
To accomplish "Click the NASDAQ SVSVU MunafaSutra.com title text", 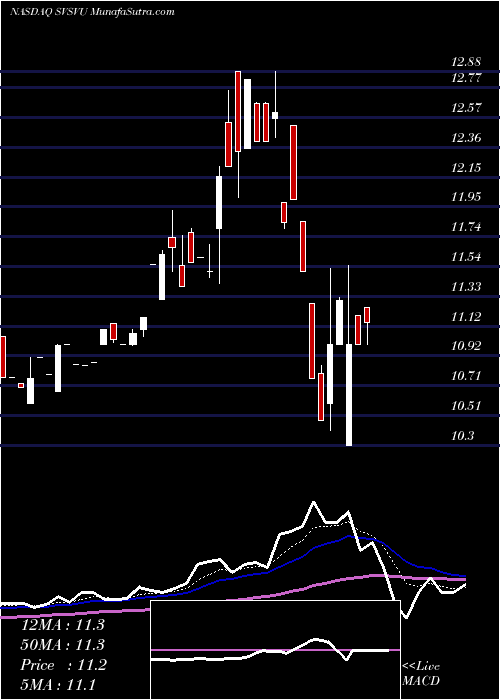I will tap(92, 12).
